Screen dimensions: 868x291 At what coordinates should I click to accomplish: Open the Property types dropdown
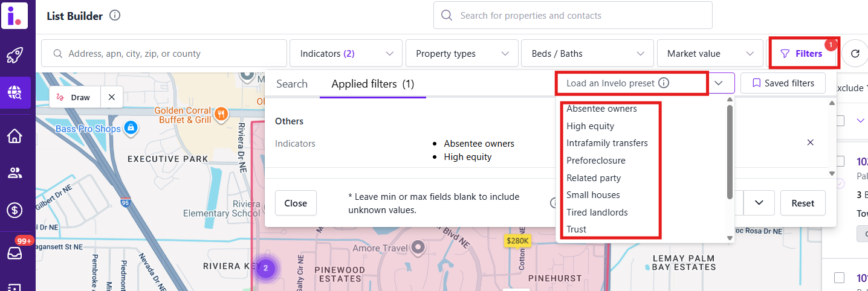click(462, 54)
